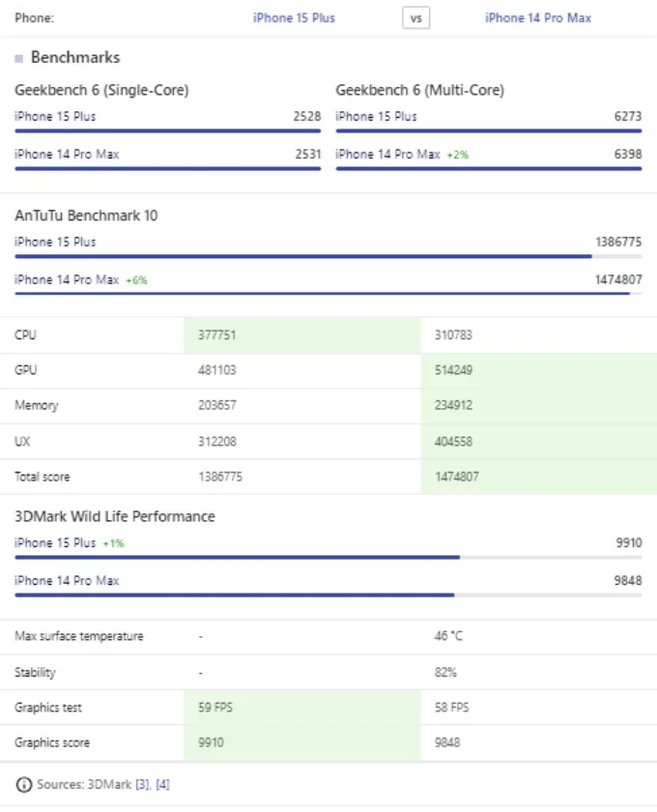Click the 3DMark iPhone 14 Pro Max bar
Image resolution: width=657 pixels, height=812 pixels.
(328, 595)
